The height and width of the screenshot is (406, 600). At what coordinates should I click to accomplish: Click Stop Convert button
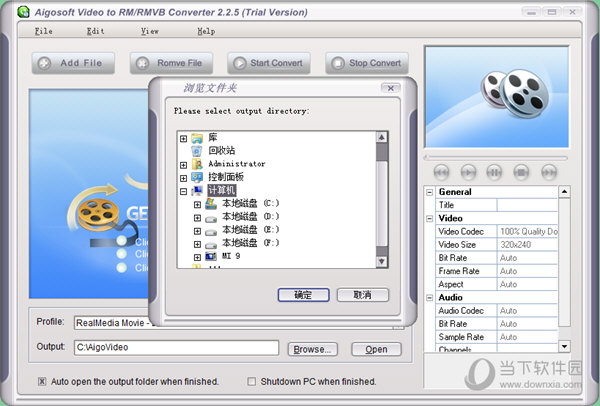point(367,63)
